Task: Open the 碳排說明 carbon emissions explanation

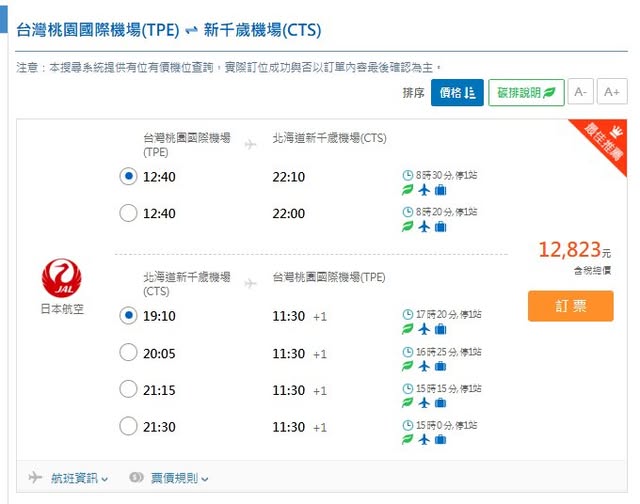Action: (526, 93)
